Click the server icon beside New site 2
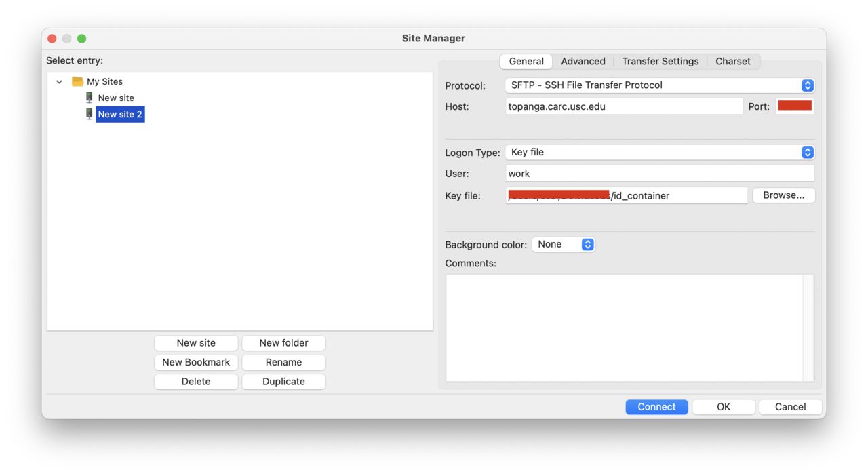The image size is (868, 474). [89, 114]
